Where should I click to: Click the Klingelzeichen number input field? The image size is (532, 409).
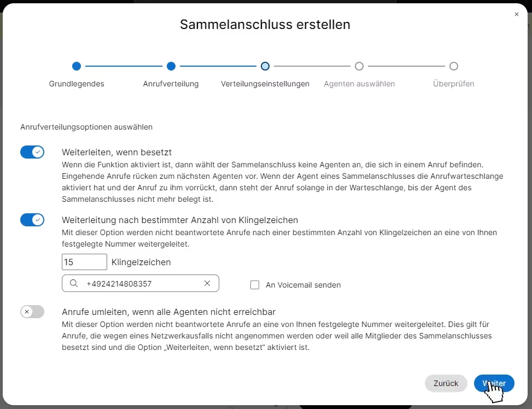85,262
